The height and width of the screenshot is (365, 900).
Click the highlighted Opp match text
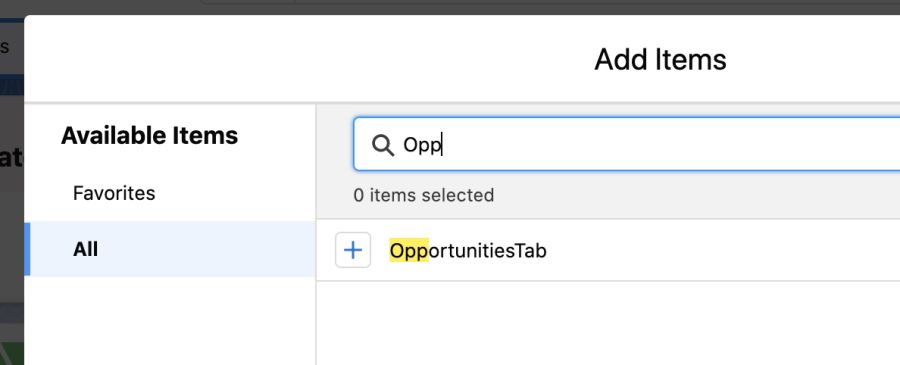coord(409,251)
